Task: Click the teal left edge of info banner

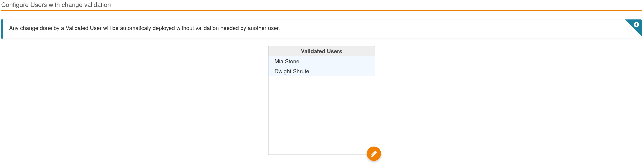Action: click(2, 29)
